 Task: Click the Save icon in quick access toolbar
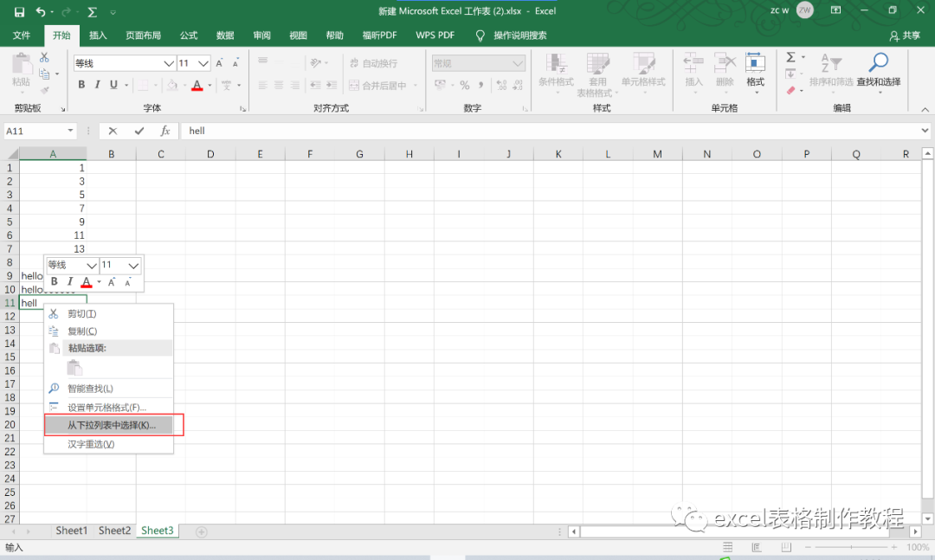(x=19, y=12)
